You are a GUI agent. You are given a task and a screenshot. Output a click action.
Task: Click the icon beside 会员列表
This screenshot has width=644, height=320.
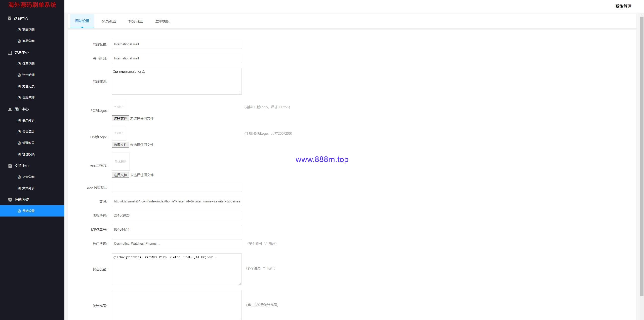pyautogui.click(x=19, y=120)
